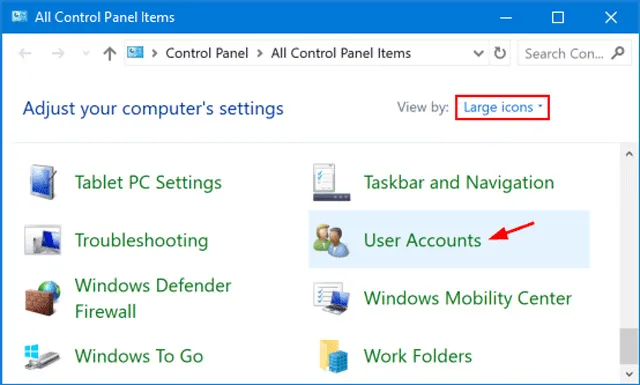
Task: Click the scrollbar down arrow
Action: pyautogui.click(x=629, y=374)
